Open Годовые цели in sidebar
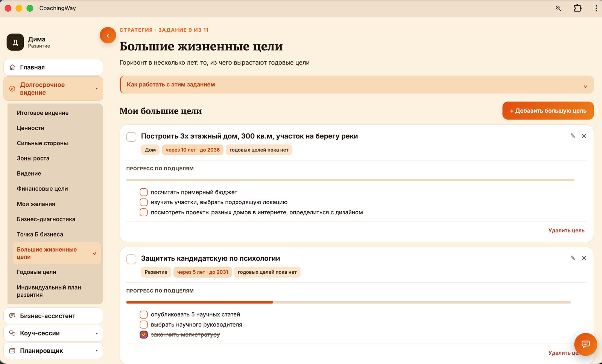The width and height of the screenshot is (602, 364). coord(36,272)
